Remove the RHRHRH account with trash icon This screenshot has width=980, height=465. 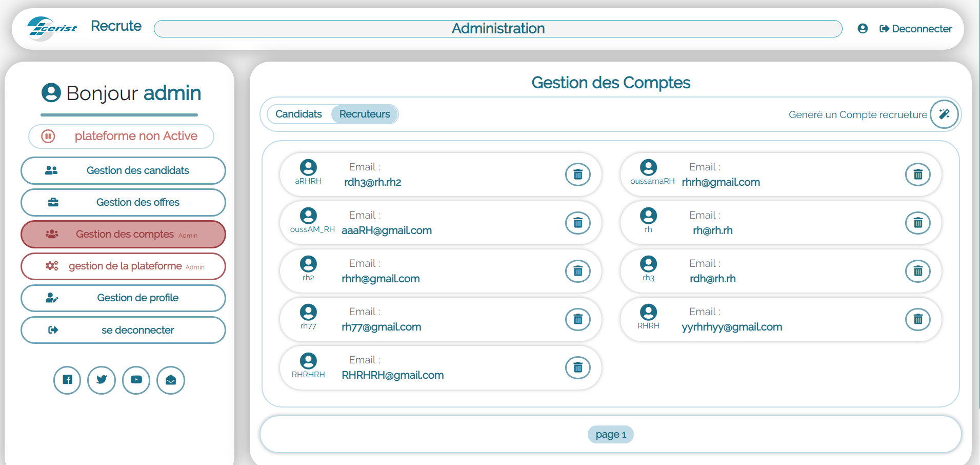(x=577, y=367)
